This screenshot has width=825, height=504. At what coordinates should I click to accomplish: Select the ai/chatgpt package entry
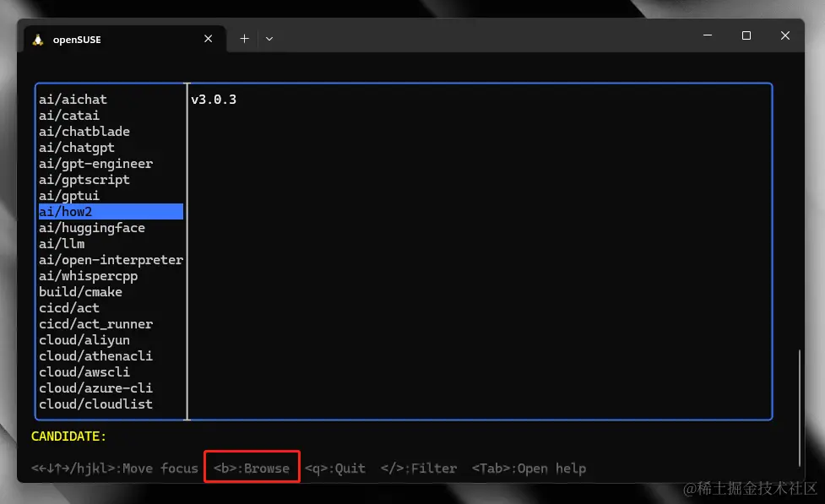point(74,147)
